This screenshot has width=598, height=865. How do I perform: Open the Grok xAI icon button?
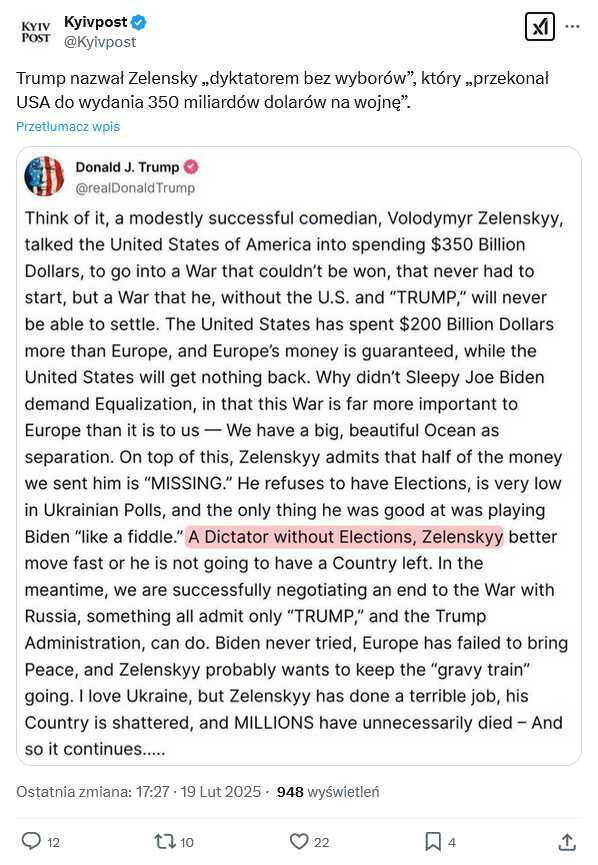[540, 26]
